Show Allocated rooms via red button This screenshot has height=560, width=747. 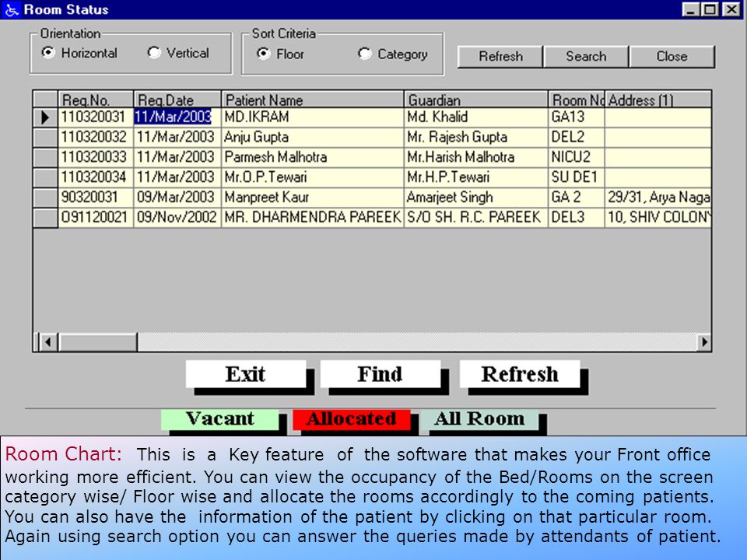[352, 419]
